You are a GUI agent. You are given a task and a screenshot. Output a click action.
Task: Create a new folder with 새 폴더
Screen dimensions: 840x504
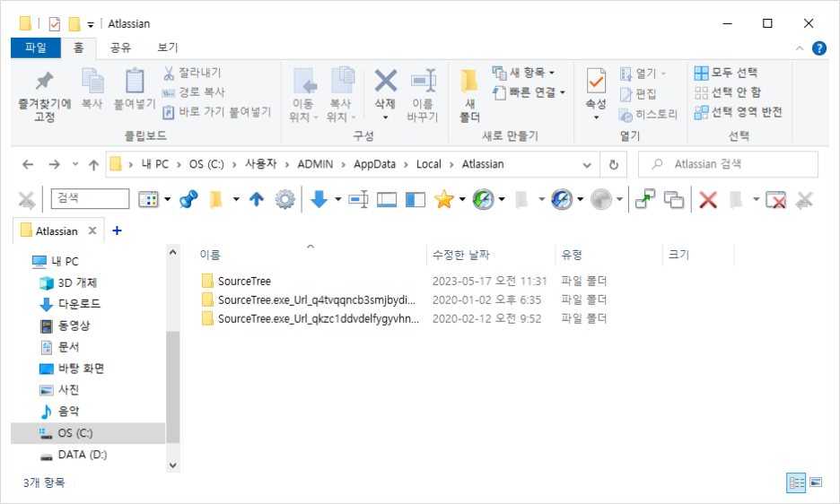[470, 96]
